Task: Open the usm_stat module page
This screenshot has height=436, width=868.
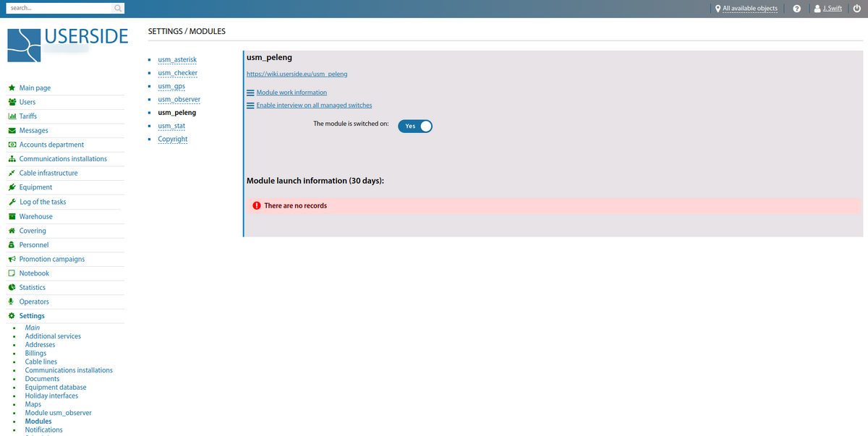Action: [171, 125]
